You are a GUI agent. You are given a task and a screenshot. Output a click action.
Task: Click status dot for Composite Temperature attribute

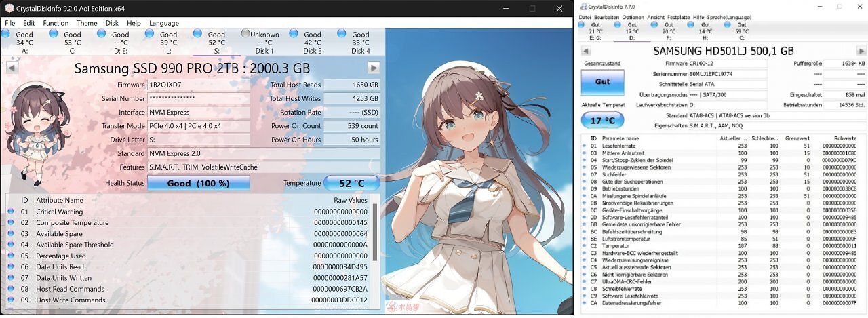click(x=11, y=222)
